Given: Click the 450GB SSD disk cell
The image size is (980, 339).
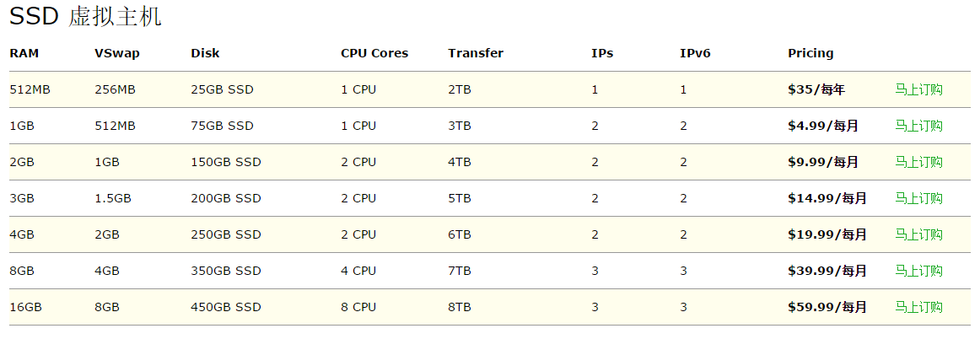Looking at the screenshot, I should (x=226, y=307).
